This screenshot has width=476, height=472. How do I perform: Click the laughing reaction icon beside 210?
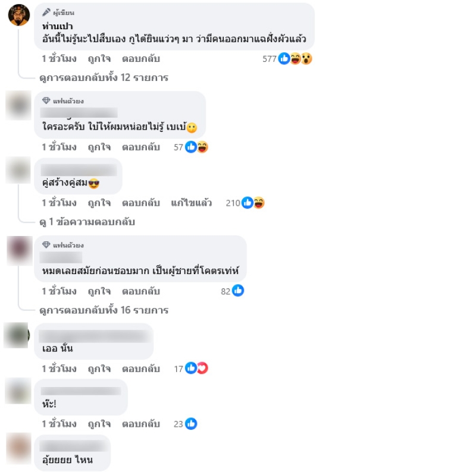pos(259,203)
